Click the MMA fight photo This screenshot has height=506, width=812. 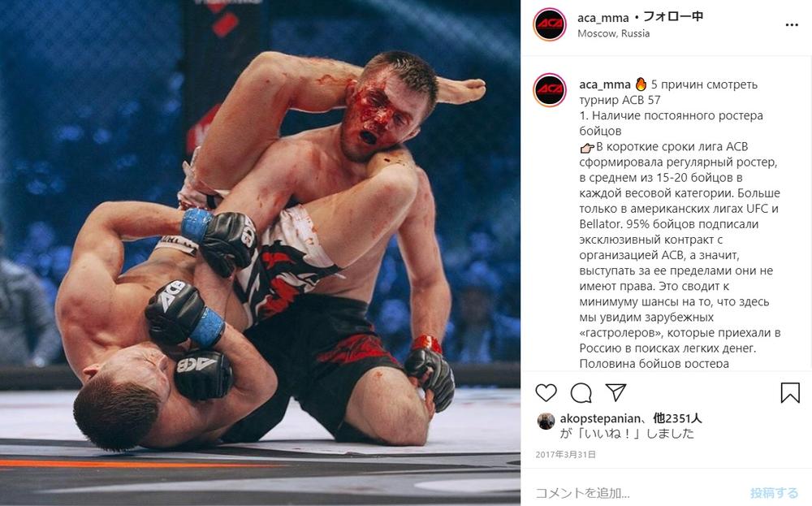pos(260,253)
